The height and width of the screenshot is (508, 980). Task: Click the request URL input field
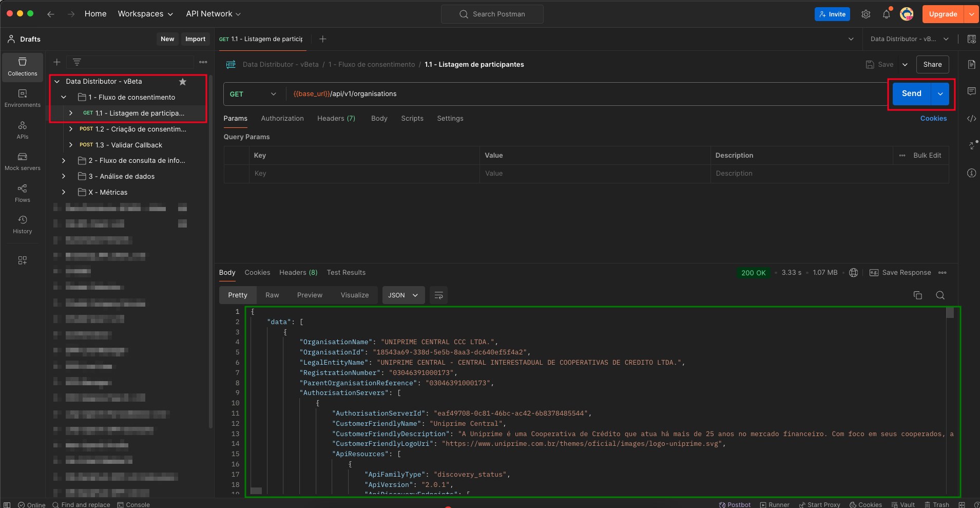[x=565, y=94]
